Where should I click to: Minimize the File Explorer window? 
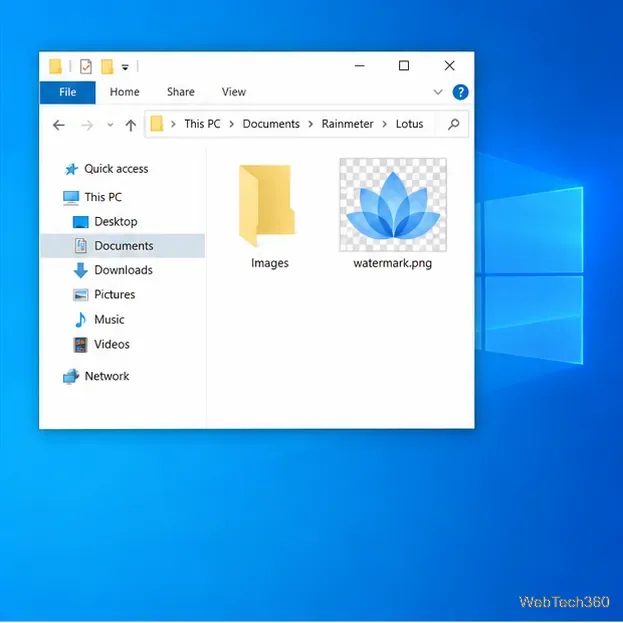[360, 66]
